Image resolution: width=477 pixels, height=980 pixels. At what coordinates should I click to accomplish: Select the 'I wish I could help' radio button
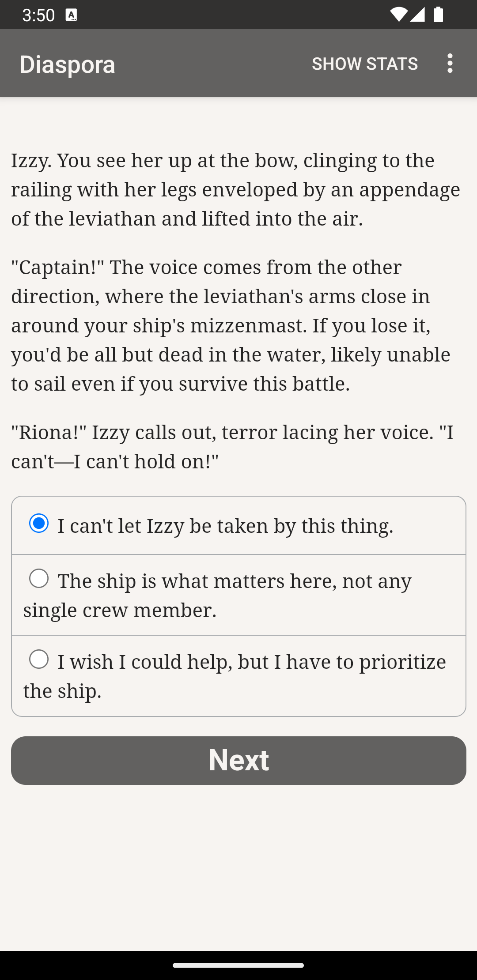tap(39, 659)
